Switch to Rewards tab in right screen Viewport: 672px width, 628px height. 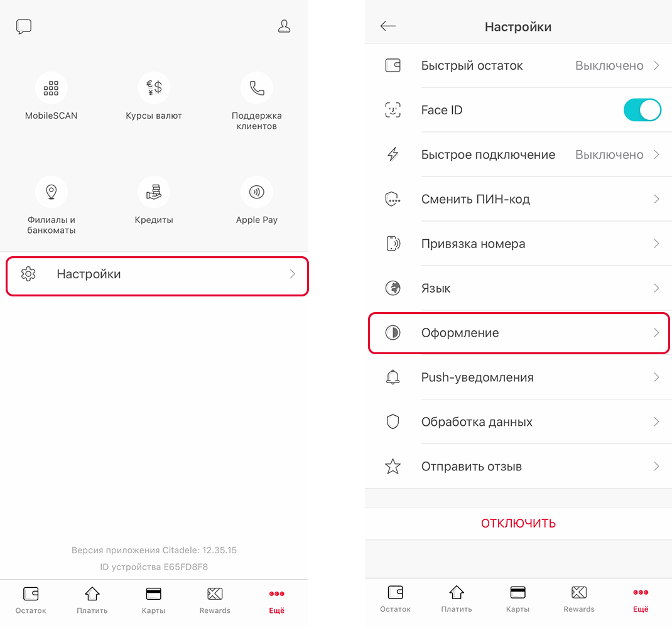click(579, 599)
